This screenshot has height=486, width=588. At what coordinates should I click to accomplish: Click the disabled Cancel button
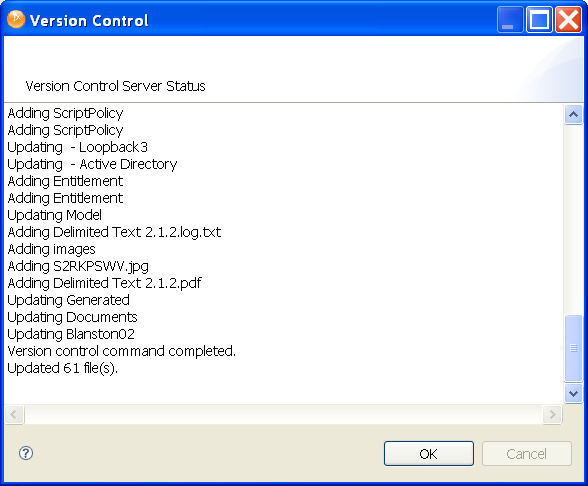526,454
